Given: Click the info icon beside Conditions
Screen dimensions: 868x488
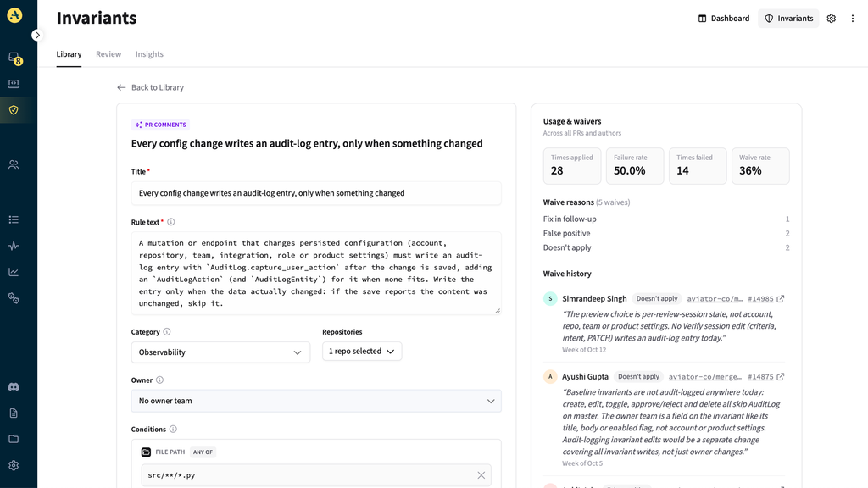Looking at the screenshot, I should coord(173,430).
